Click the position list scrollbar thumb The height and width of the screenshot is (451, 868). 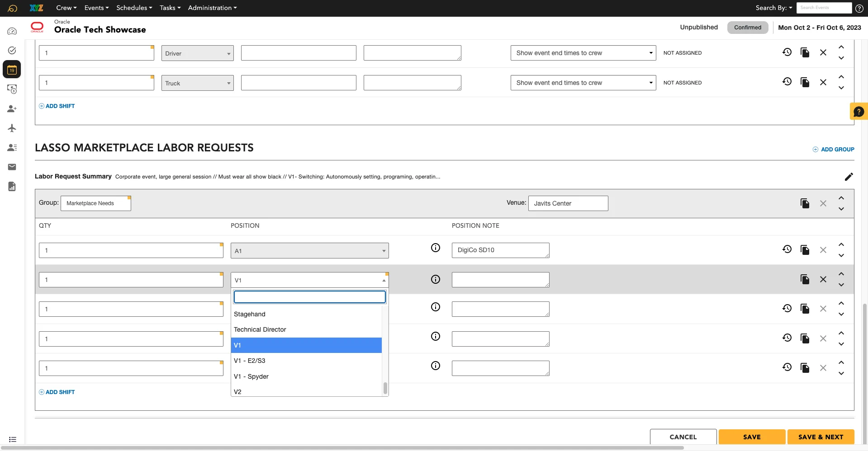pyautogui.click(x=385, y=388)
